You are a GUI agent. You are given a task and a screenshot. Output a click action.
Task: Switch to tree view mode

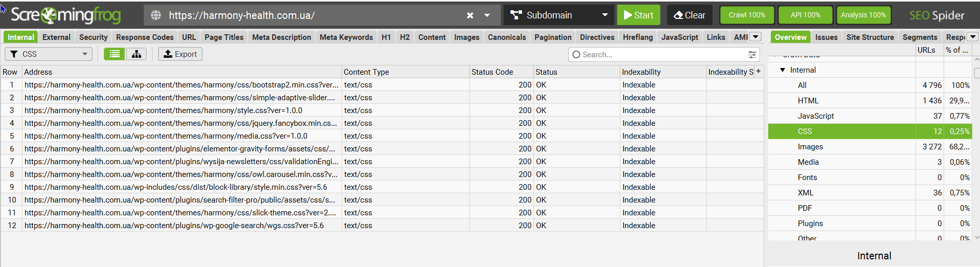[137, 54]
